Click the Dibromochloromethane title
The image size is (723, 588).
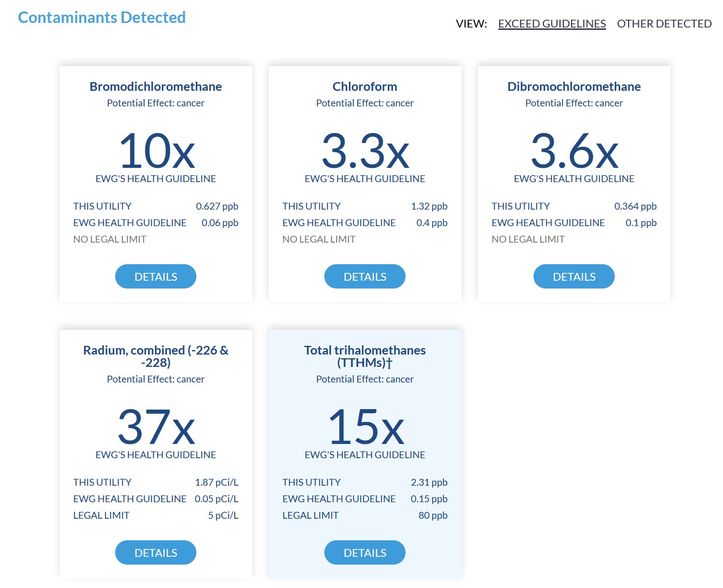click(573, 87)
